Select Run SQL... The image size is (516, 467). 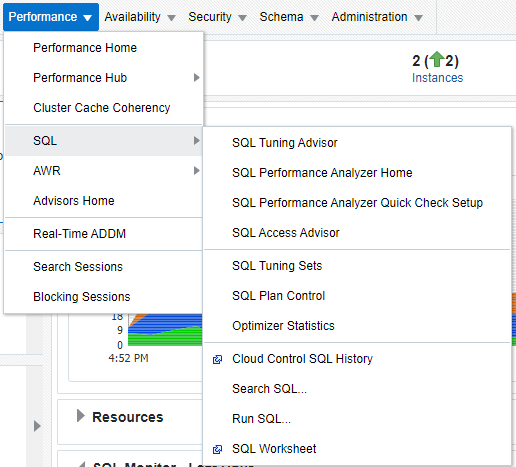357,419
